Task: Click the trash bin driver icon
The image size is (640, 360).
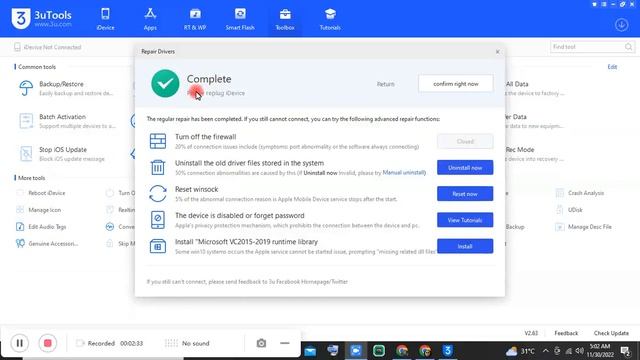Action: click(158, 167)
